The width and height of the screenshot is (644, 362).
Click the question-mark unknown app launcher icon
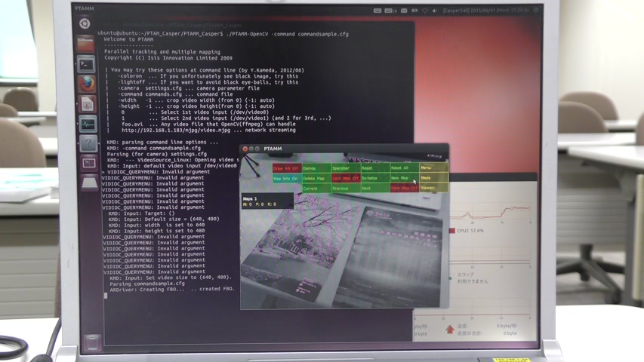point(88,143)
